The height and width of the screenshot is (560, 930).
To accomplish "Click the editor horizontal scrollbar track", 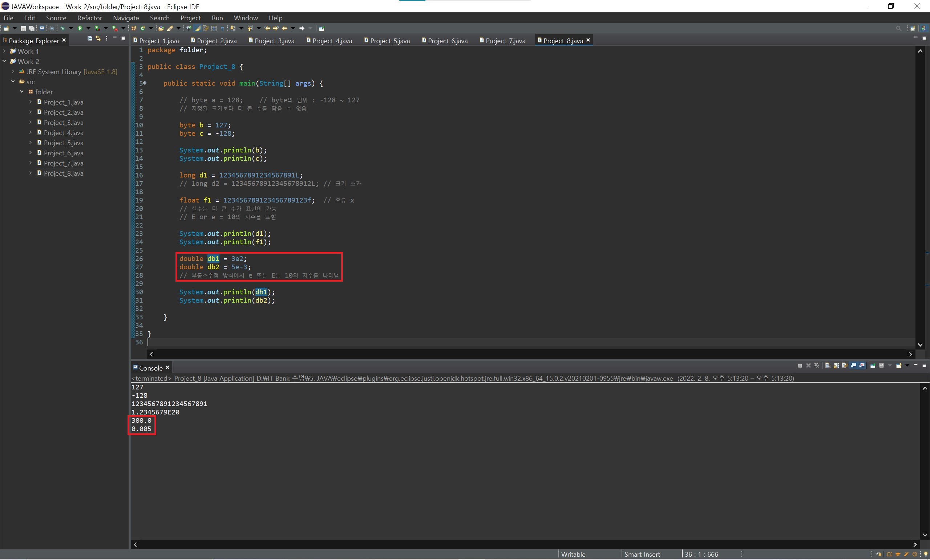I will coord(529,354).
